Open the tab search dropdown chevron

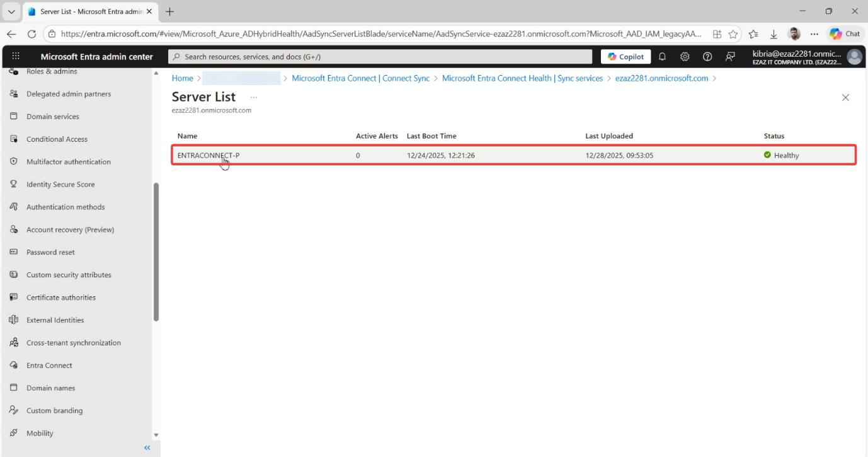pos(12,11)
